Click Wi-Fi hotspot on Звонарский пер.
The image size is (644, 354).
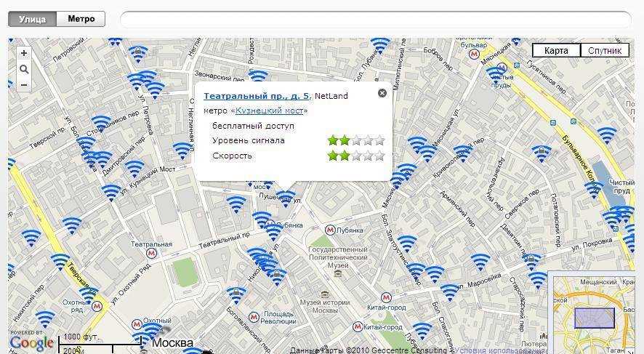tap(258, 76)
